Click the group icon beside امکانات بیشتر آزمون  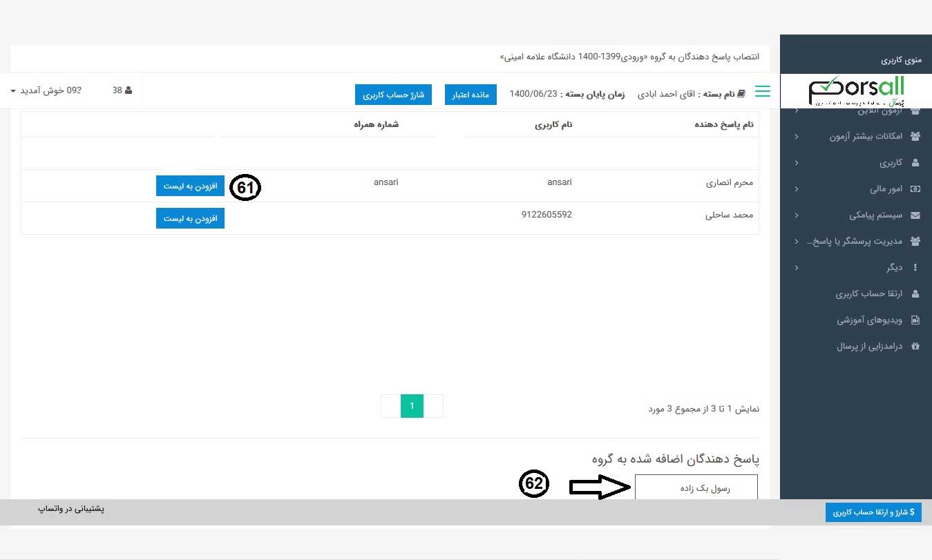[915, 136]
